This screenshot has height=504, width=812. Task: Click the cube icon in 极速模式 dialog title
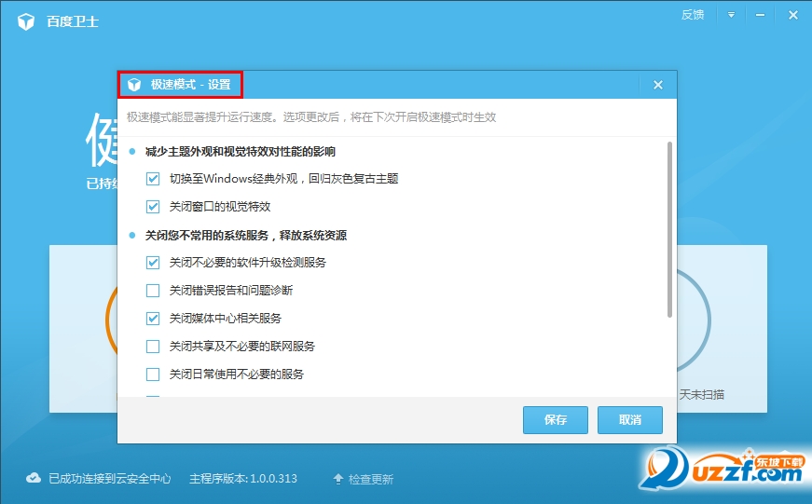[x=134, y=85]
